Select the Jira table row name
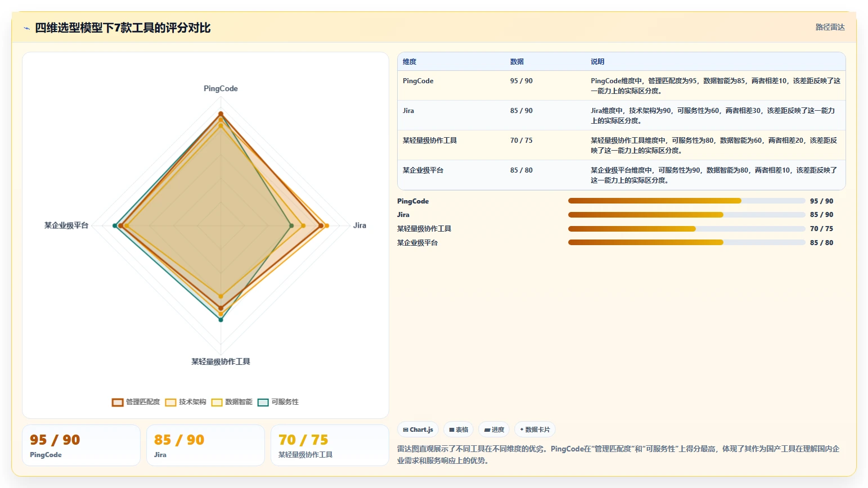868x488 pixels. [x=408, y=111]
